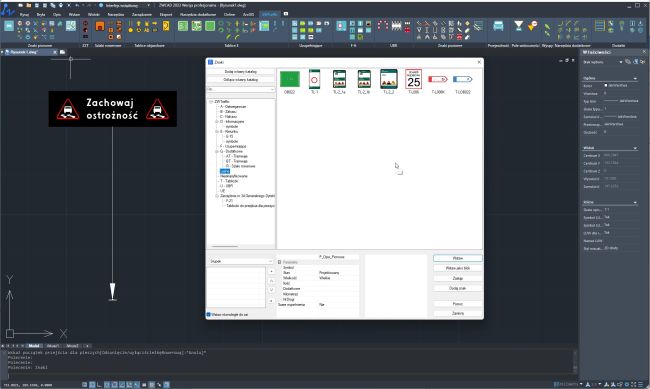
Task: Open the Wstaw ribbon tab
Action: click(x=74, y=15)
